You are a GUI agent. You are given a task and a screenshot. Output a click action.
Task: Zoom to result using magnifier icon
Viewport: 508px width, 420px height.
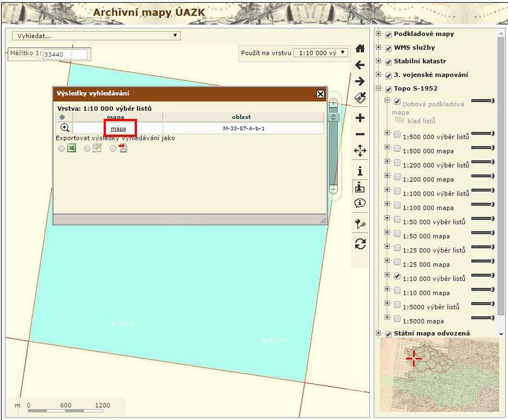(x=65, y=128)
